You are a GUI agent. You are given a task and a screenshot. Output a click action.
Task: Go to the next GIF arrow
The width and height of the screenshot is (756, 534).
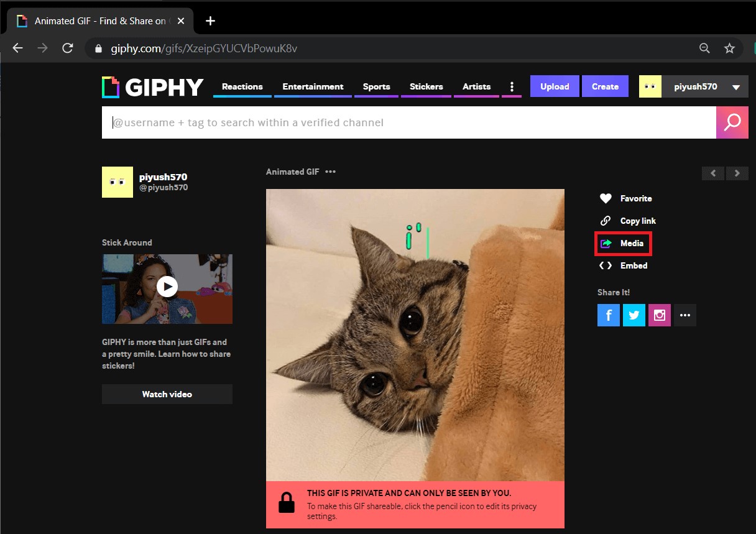point(737,173)
